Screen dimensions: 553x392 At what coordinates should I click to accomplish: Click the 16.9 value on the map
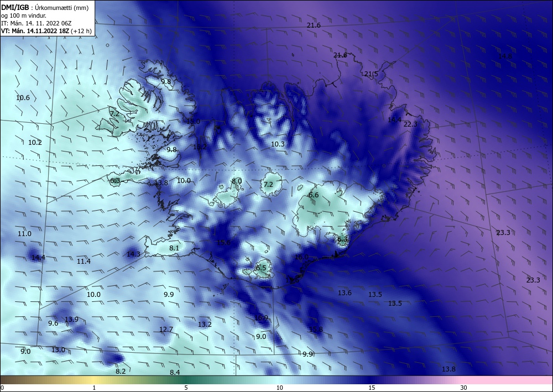point(261,317)
